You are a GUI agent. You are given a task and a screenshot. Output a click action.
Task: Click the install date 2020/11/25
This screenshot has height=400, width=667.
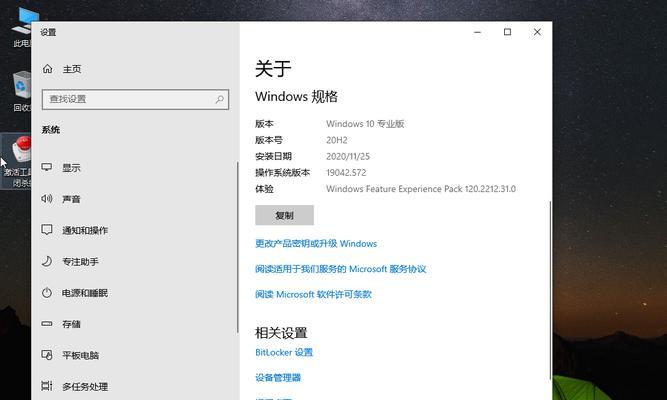click(348, 156)
